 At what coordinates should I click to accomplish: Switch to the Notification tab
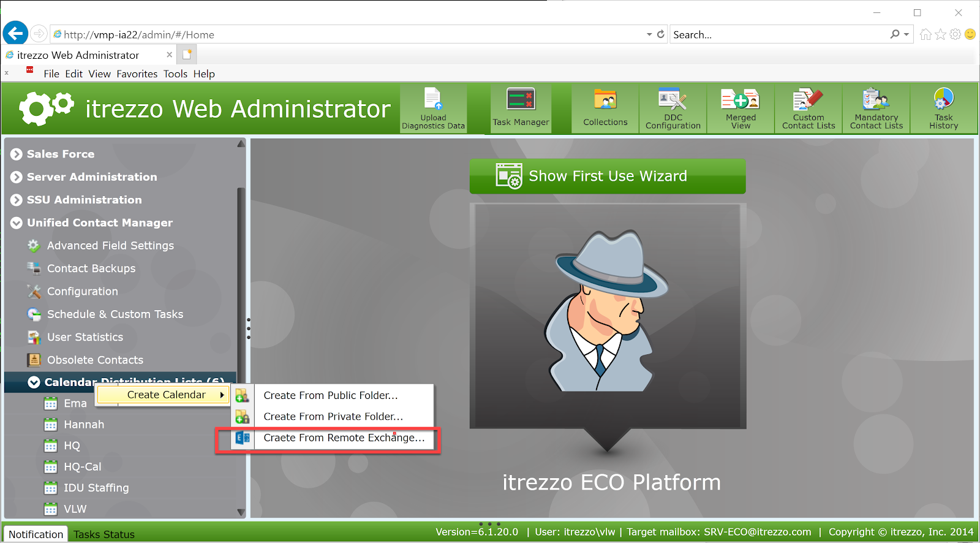[x=36, y=534]
